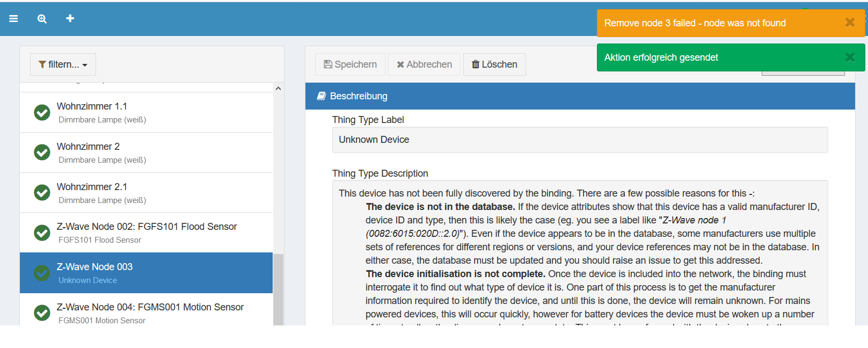
Task: Collapse the Beschreibung section header
Action: (x=580, y=96)
